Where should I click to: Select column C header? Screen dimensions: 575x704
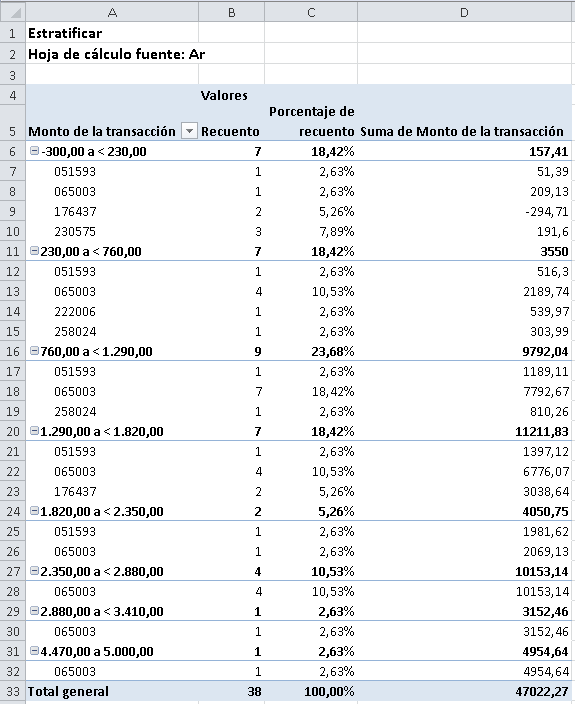click(x=311, y=12)
